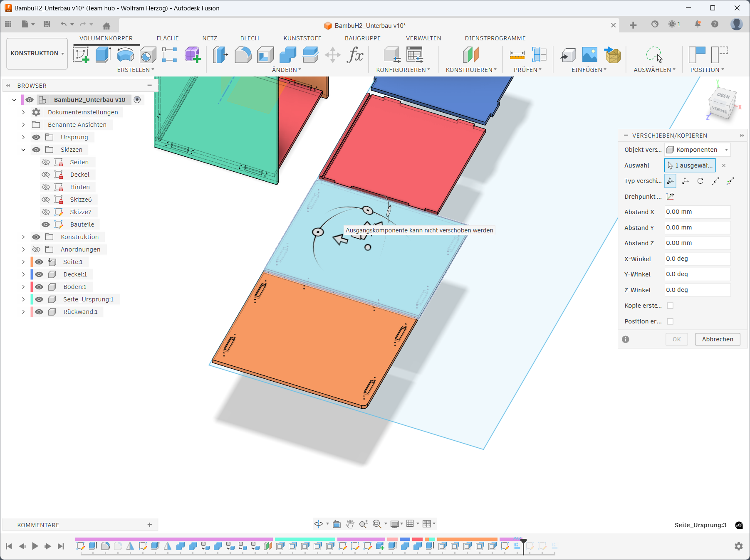The height and width of the screenshot is (560, 750).
Task: Open the Komponenten object type dropdown
Action: (x=697, y=150)
